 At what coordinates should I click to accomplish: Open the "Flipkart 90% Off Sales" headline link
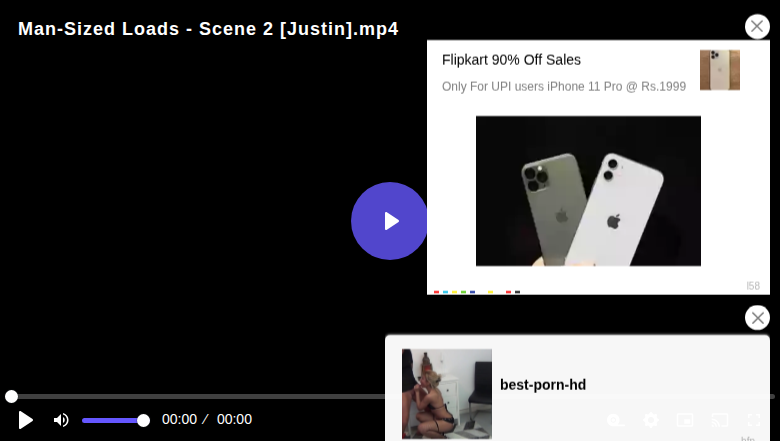(x=511, y=60)
